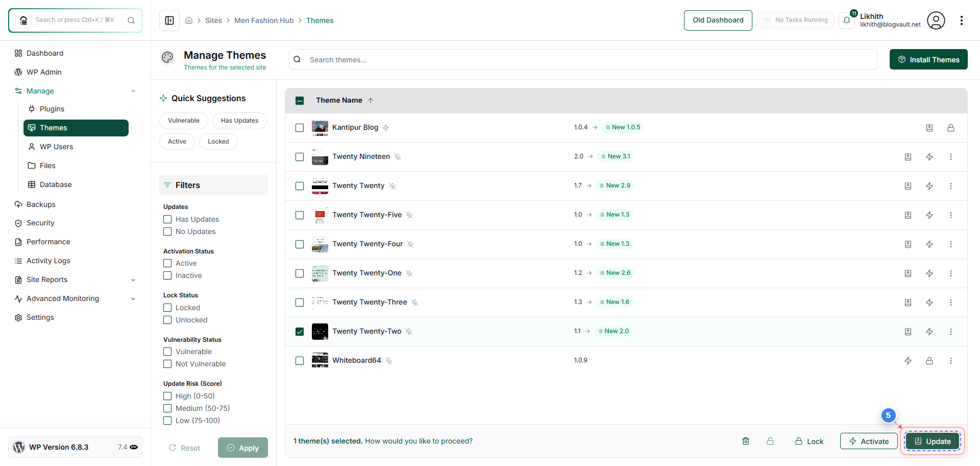Screen dimensions: 980x466
Task: Open the three-dot menu for Twenty Nineteen
Action: 950,157
